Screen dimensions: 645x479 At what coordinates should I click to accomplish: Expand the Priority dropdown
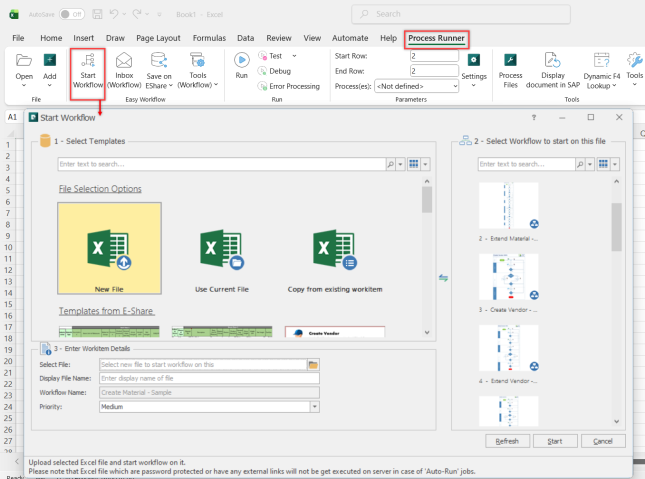click(315, 407)
